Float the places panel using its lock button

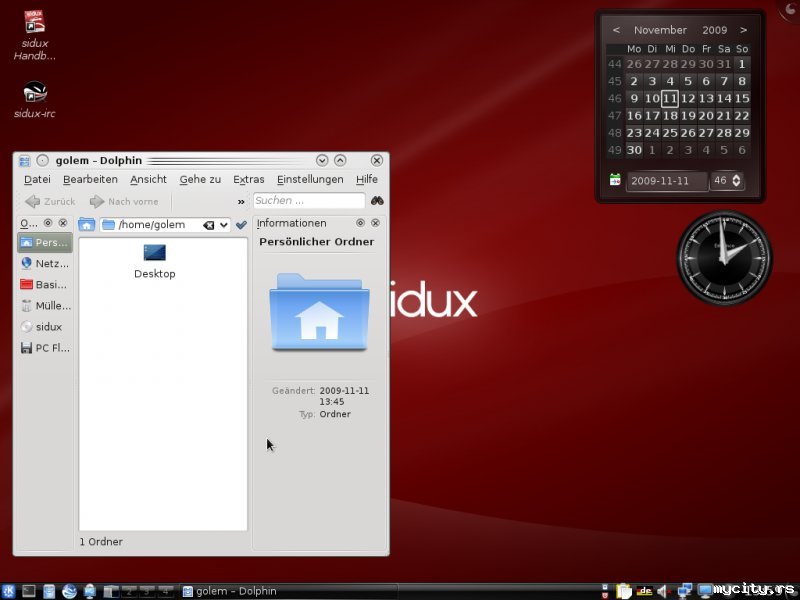(x=48, y=223)
